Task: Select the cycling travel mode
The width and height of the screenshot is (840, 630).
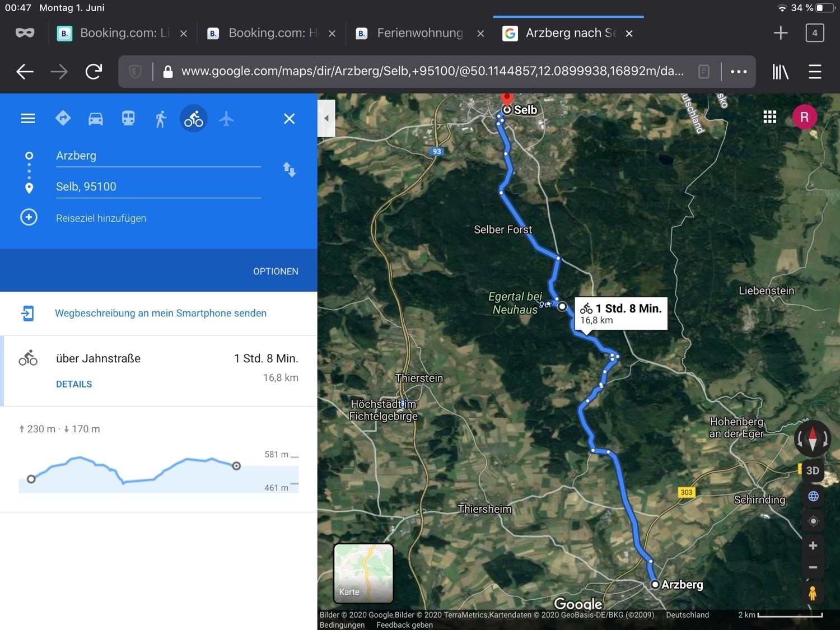Action: (x=194, y=119)
